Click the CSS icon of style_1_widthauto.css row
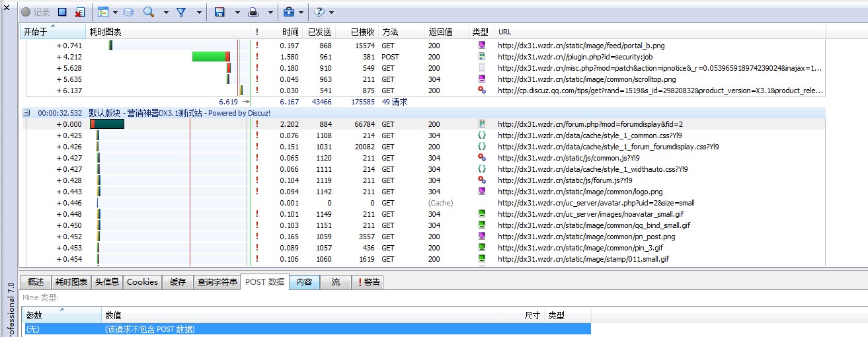 point(482,169)
